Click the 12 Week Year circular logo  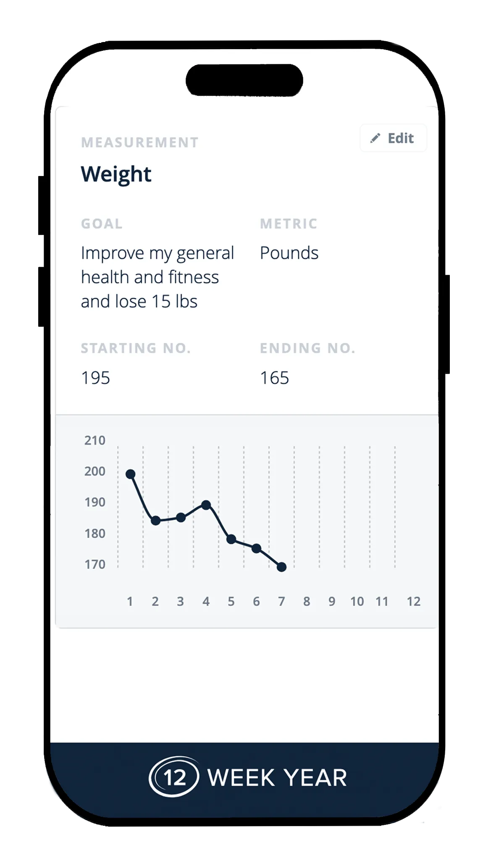[x=174, y=777]
